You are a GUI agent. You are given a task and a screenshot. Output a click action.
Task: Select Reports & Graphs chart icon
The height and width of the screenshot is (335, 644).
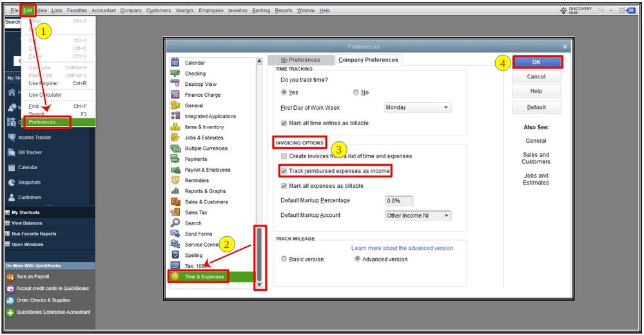[175, 190]
